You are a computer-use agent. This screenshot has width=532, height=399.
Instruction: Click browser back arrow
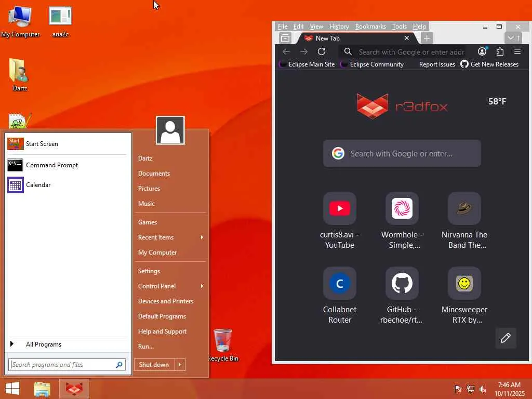point(286,51)
